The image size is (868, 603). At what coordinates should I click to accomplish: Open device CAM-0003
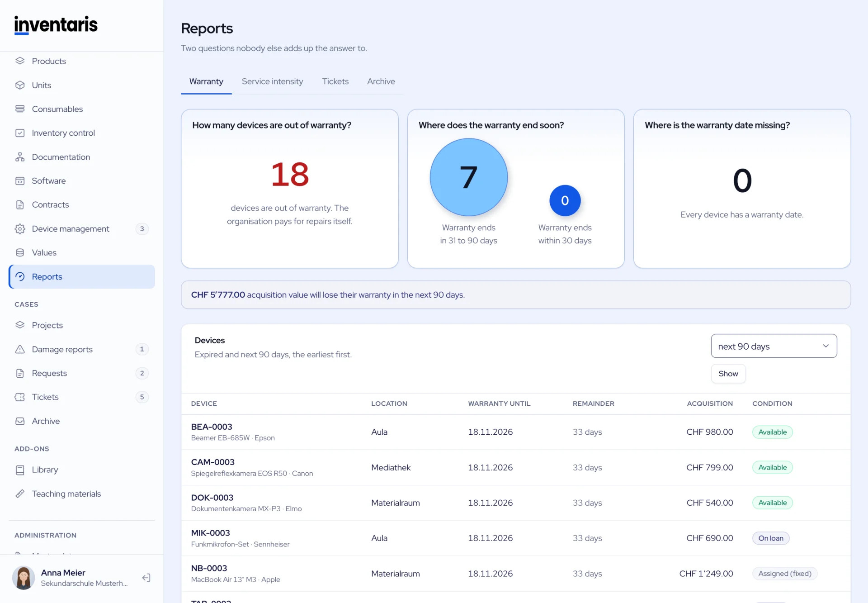(212, 462)
